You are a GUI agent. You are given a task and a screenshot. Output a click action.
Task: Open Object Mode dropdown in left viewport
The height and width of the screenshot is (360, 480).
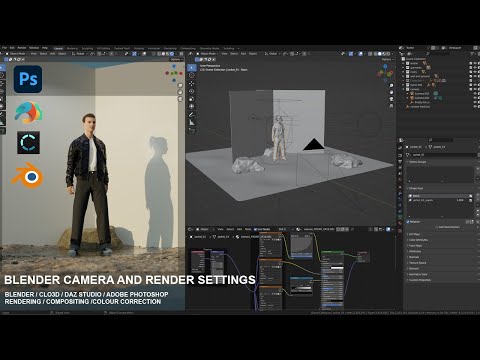pyautogui.click(x=17, y=54)
